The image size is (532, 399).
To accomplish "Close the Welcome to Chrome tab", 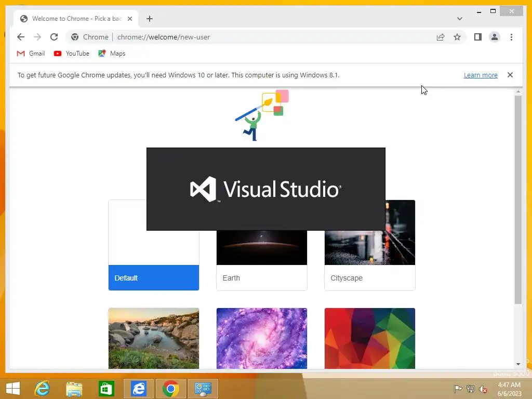I will click(130, 19).
